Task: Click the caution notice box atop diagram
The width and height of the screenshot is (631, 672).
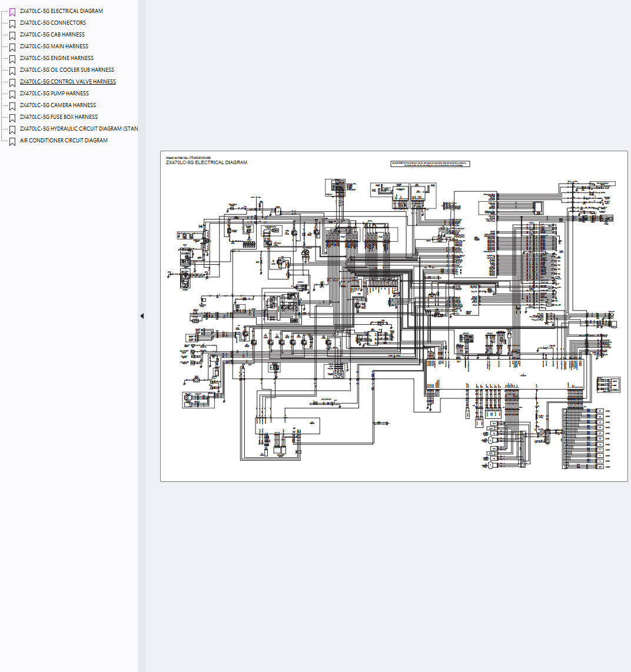Action: pos(430,164)
